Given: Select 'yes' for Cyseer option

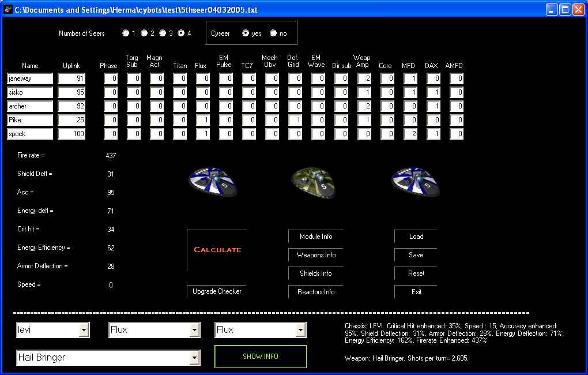Looking at the screenshot, I should click(246, 33).
